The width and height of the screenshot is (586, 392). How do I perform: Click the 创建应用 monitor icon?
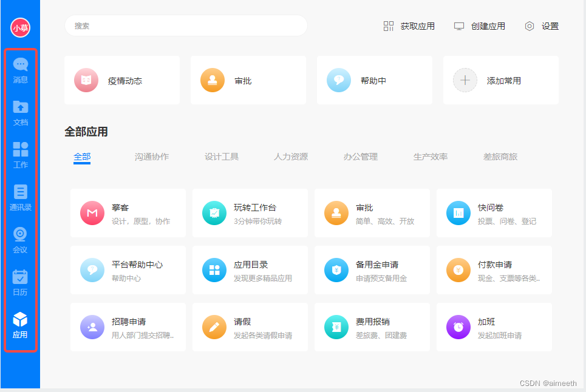459,26
